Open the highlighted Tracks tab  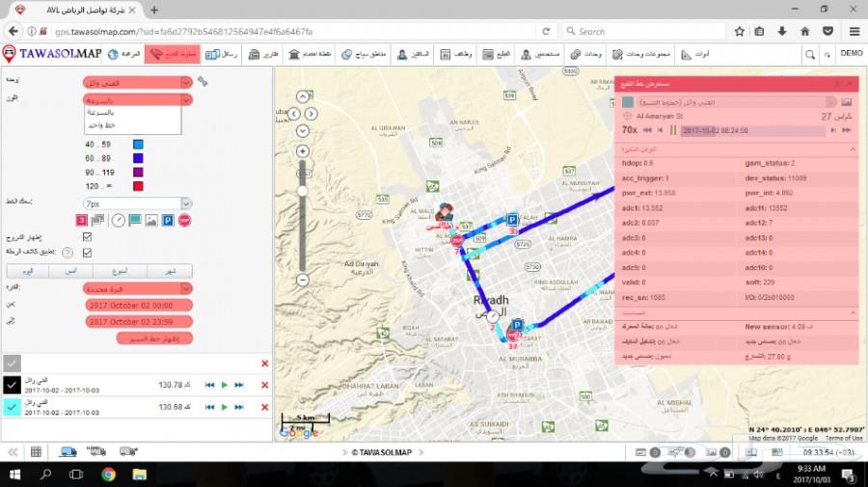(173, 54)
